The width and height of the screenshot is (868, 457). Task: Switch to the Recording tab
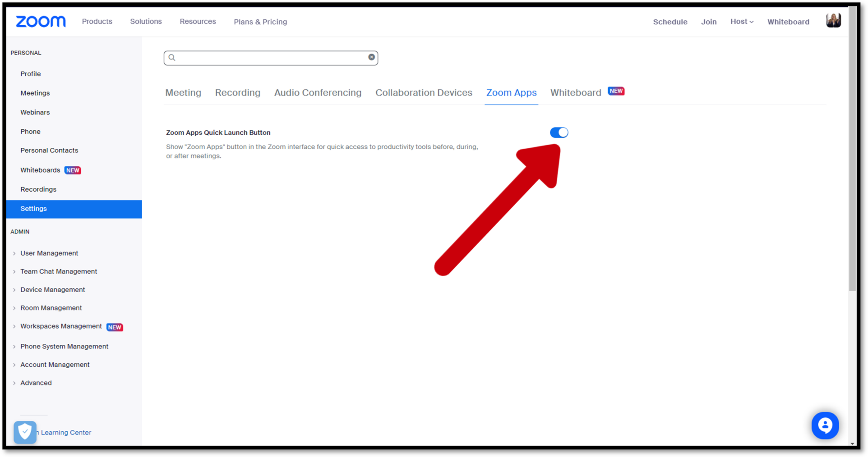237,93
